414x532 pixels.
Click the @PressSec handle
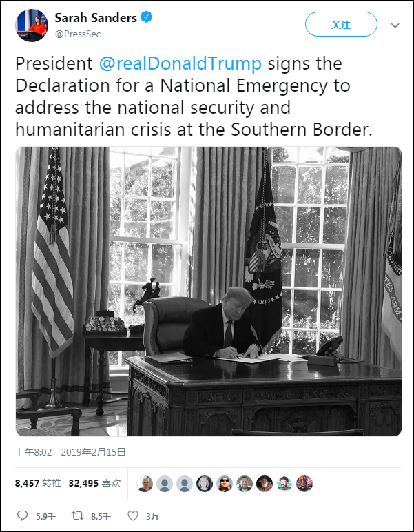pyautogui.click(x=79, y=32)
